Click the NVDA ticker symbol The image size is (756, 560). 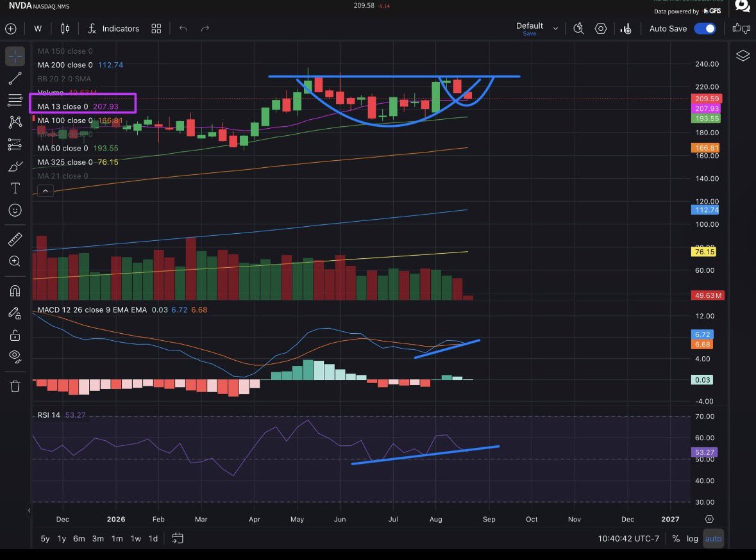pyautogui.click(x=21, y=6)
